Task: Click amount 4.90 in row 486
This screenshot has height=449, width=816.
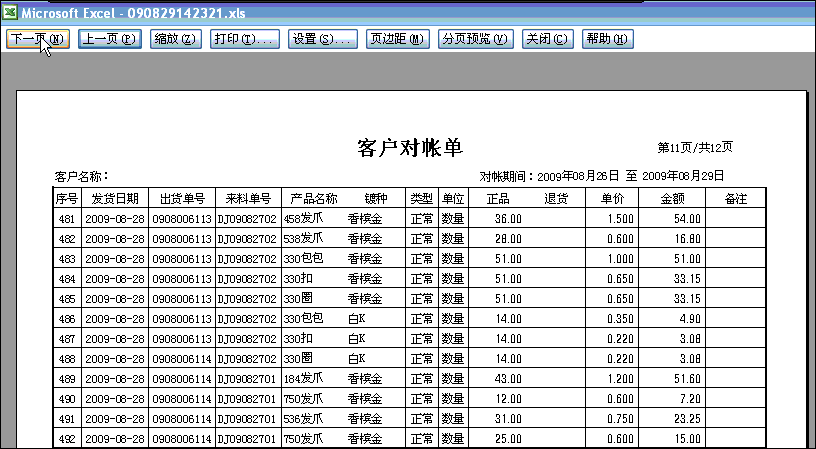Action: [691, 319]
